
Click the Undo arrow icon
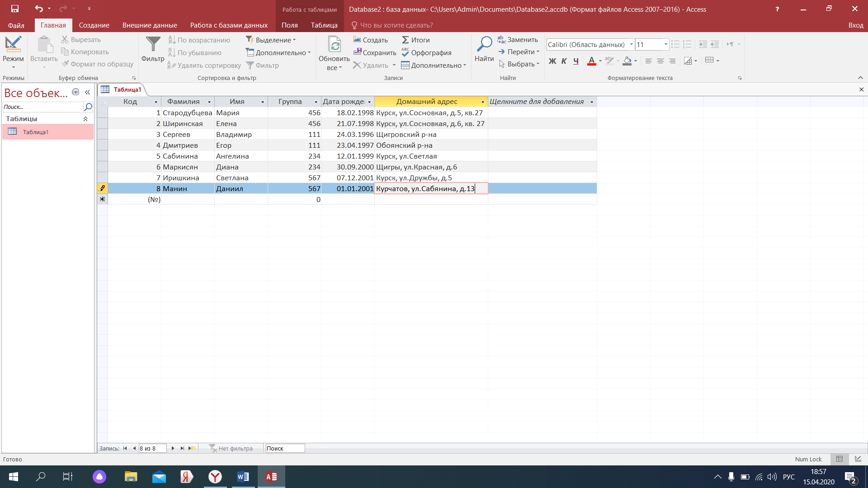(39, 9)
